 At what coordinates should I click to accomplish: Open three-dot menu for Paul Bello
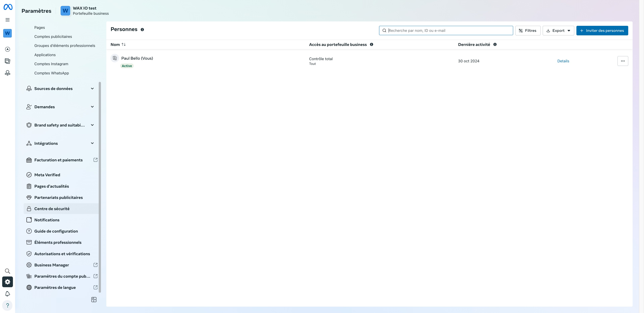tap(623, 61)
